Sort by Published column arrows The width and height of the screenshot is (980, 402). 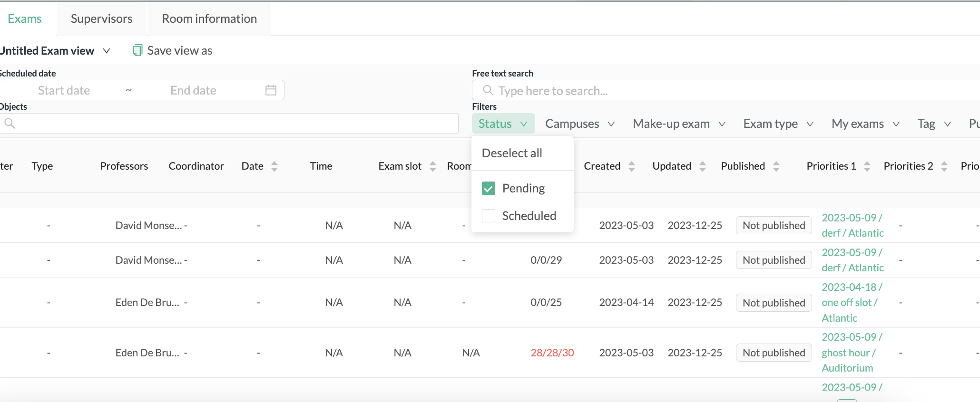776,166
